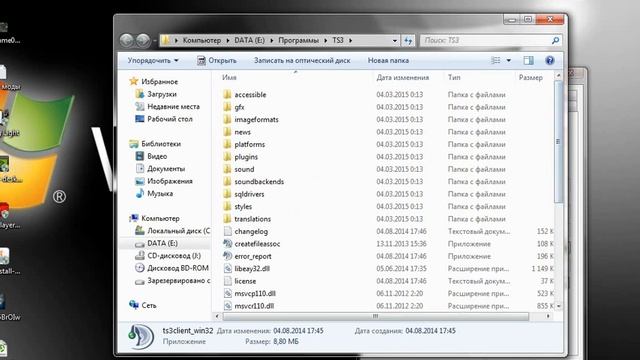Viewport: 640px width, 360px height.
Task: Click the error_report application icon
Action: [x=227, y=256]
